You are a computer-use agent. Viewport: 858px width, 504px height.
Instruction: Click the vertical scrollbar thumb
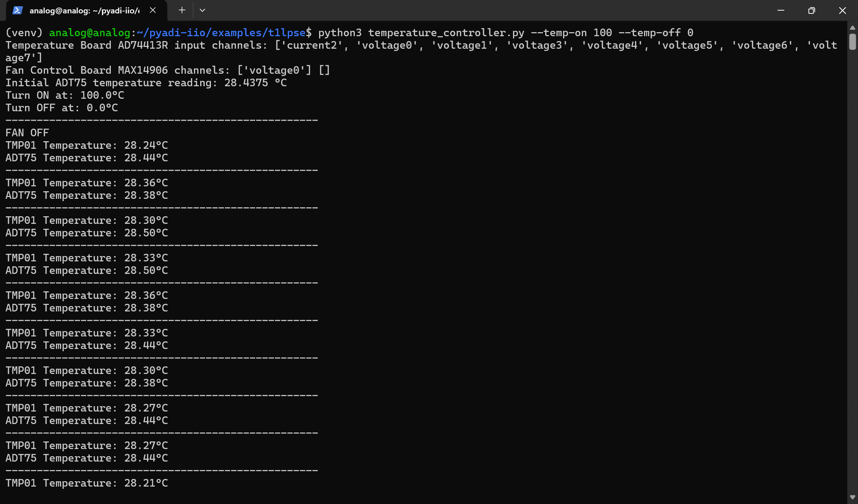[852, 42]
